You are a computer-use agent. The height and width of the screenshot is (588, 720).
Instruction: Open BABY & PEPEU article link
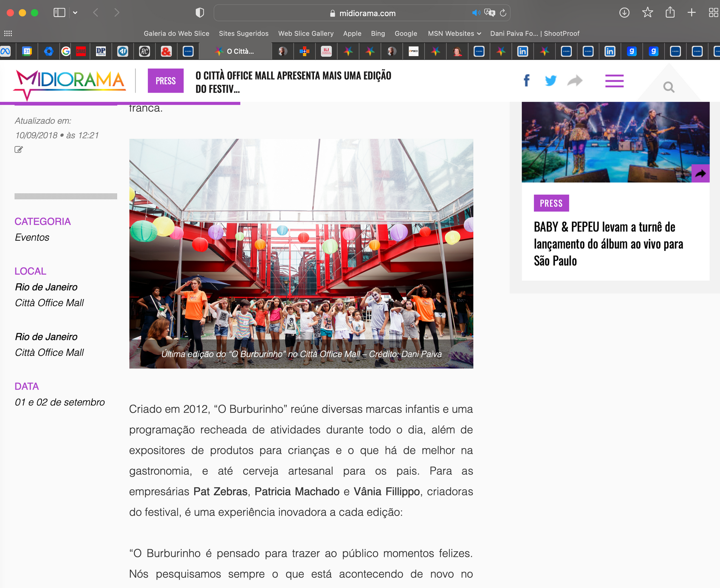(608, 244)
